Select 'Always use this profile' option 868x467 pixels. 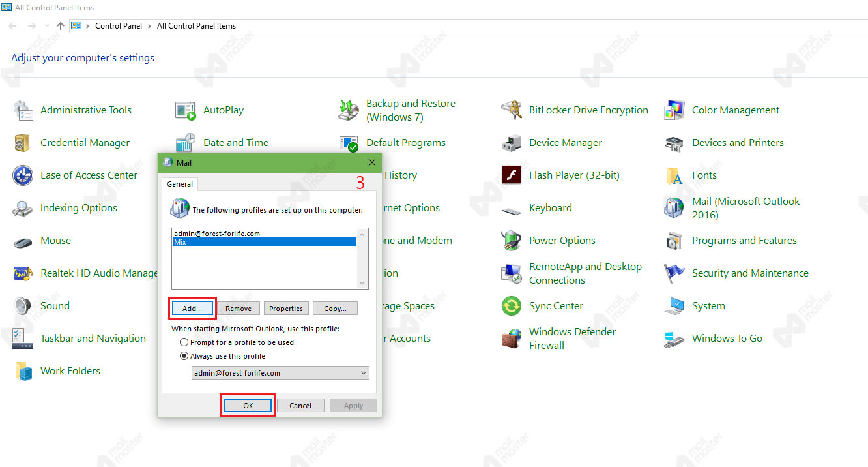point(184,356)
